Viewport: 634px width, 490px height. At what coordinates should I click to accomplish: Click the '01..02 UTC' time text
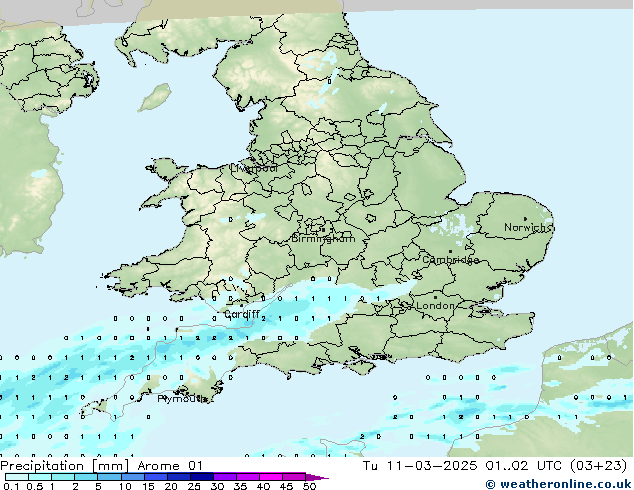[524, 466]
